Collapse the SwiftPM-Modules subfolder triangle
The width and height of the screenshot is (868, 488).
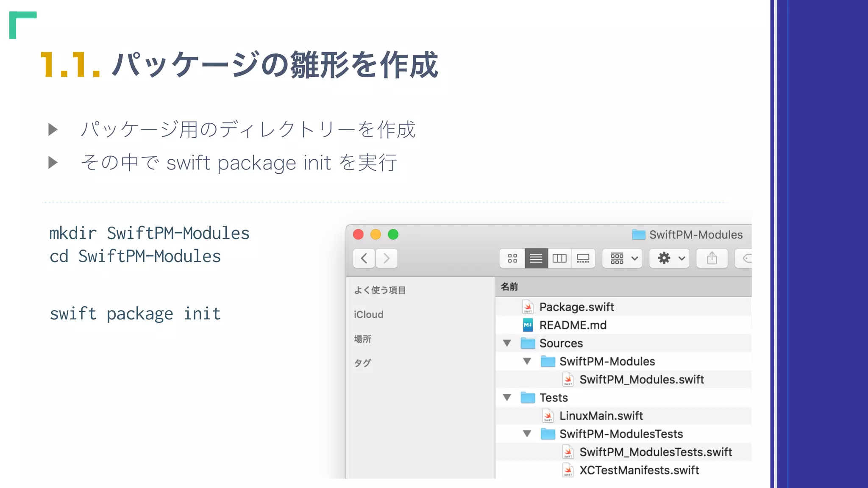(527, 361)
